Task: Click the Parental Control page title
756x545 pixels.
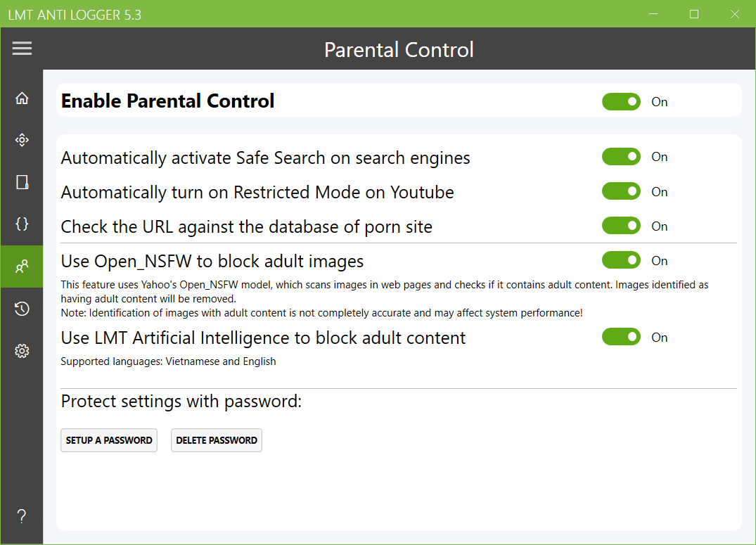Action: [399, 50]
